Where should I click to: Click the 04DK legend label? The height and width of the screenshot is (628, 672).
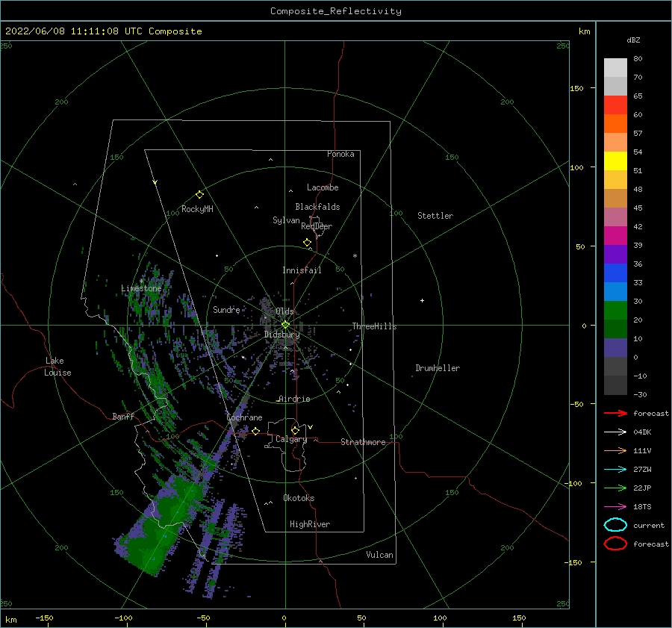[642, 432]
